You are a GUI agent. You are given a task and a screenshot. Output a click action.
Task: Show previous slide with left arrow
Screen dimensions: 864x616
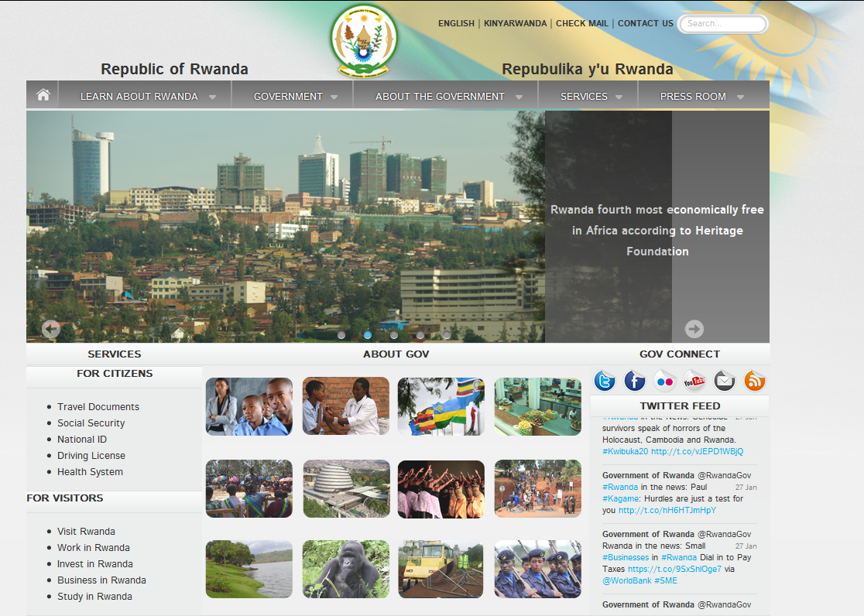50,329
